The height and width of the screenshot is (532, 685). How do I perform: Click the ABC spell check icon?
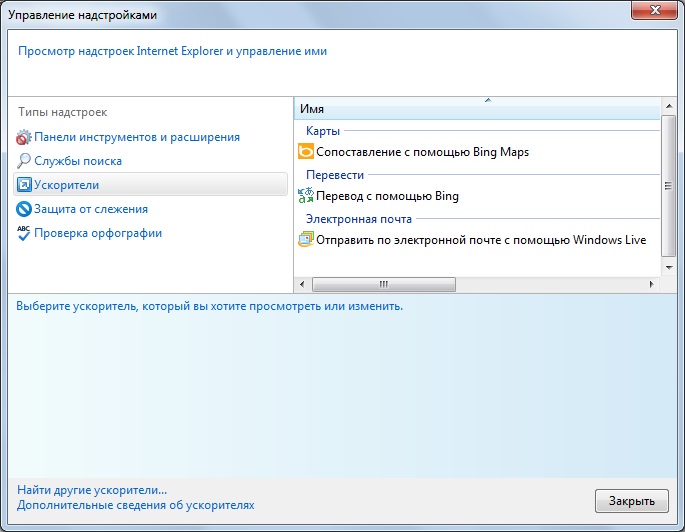24,233
